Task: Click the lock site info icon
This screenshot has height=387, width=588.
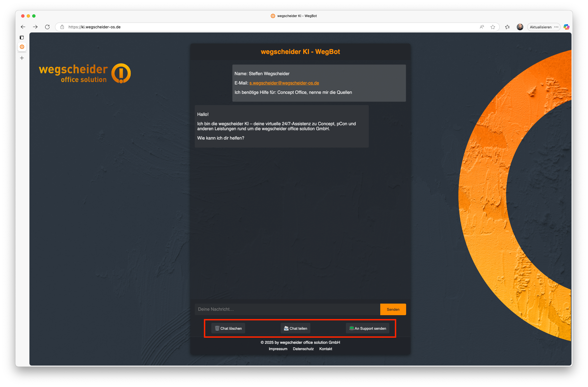Action: (x=62, y=27)
